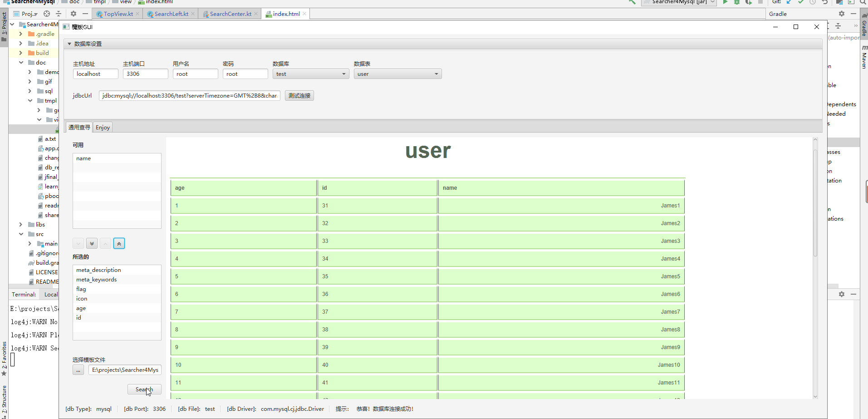Select the 通用查寻 tab
The image size is (868, 419).
(79, 128)
